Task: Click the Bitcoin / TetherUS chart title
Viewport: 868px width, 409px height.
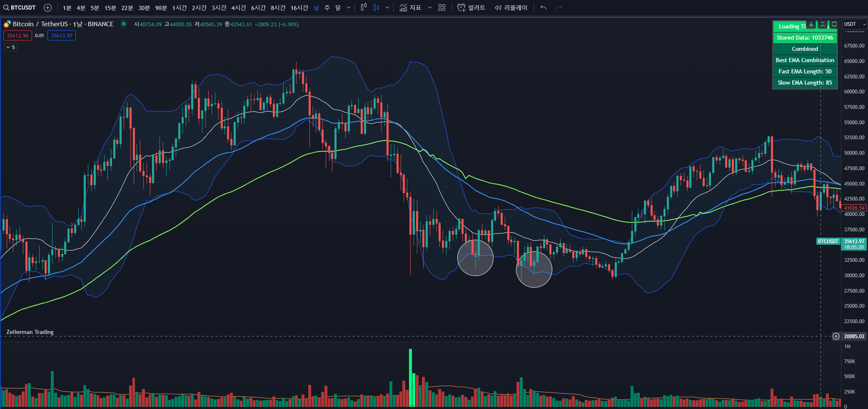Action: coord(63,24)
